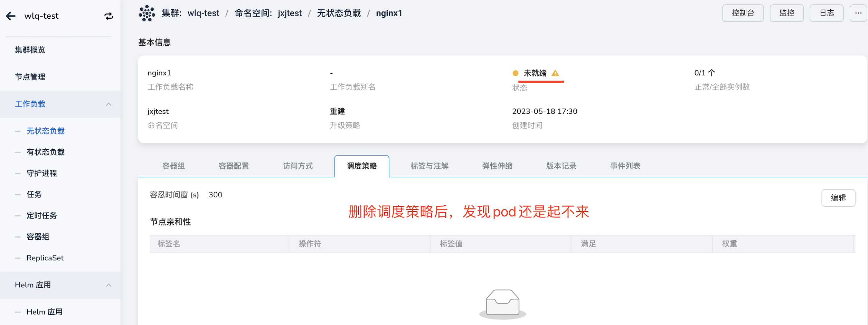Screen dimensions: 868x325
Task: Click the 控制台 button
Action: [x=743, y=13]
